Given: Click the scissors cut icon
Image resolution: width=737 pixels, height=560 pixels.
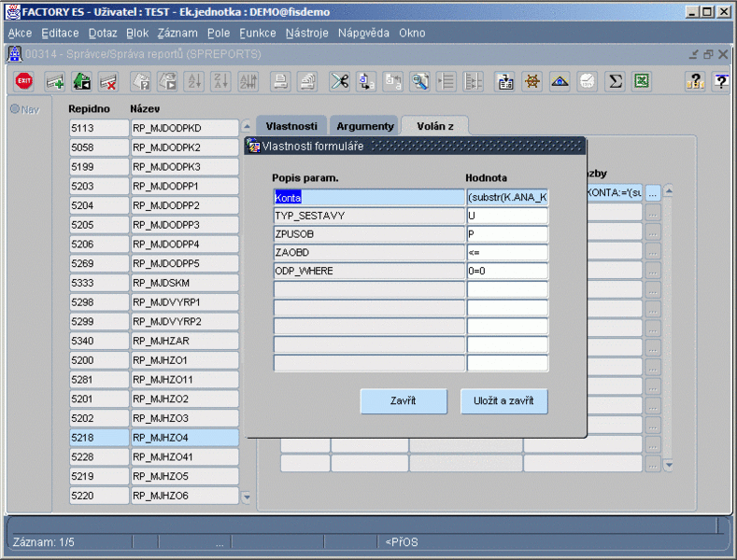Looking at the screenshot, I should pos(339,81).
